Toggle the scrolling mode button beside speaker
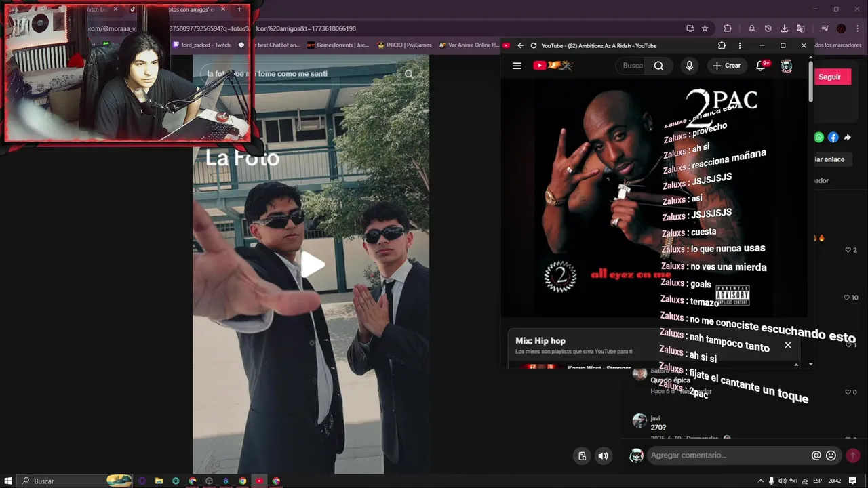Screen dimensions: 868x488 (582, 456)
